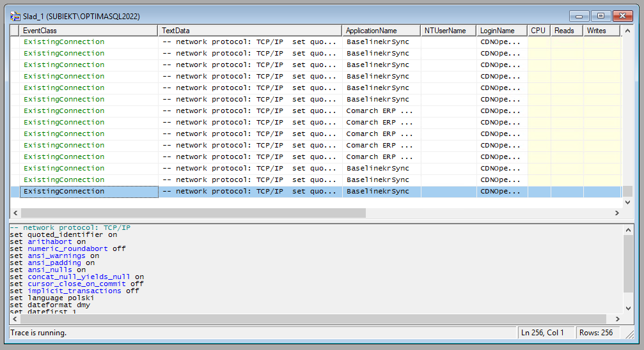Click the detail pane vertical scrollbar thumb
The image size is (644, 350).
(x=628, y=264)
